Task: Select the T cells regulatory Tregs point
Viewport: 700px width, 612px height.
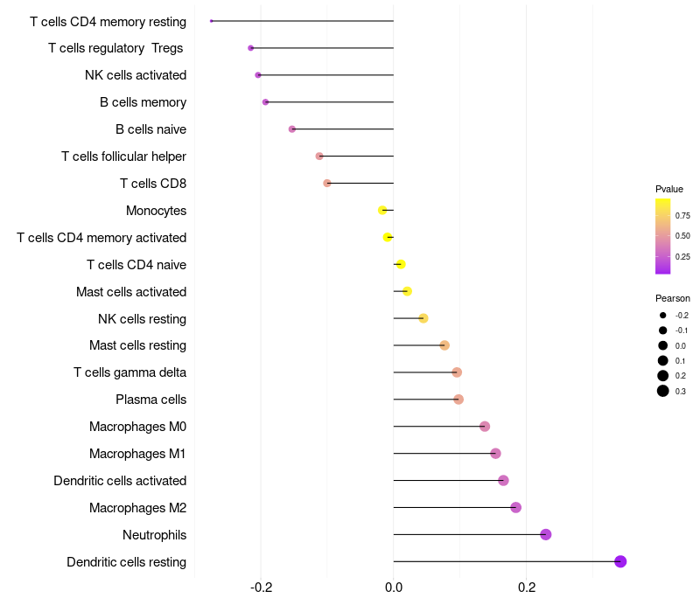Action: point(251,48)
